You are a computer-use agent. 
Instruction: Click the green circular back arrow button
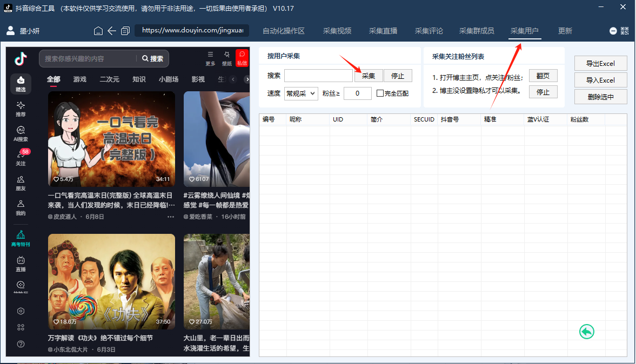click(x=586, y=332)
